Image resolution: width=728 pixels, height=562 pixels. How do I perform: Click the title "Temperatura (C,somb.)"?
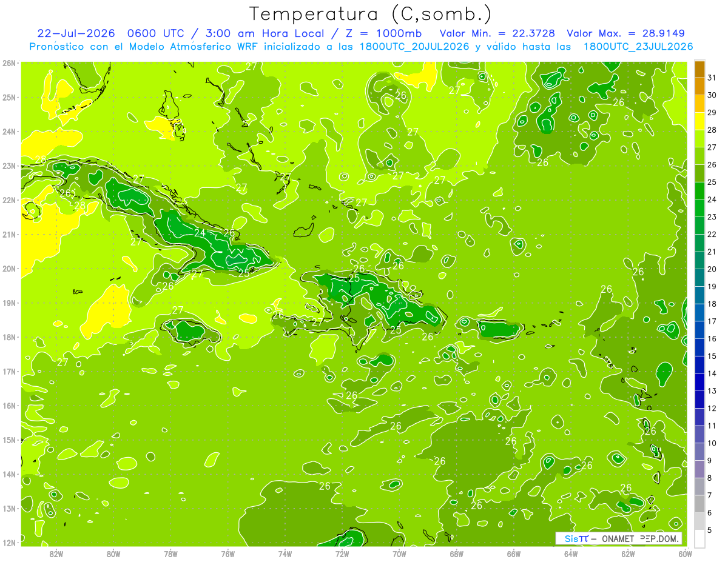point(371,13)
